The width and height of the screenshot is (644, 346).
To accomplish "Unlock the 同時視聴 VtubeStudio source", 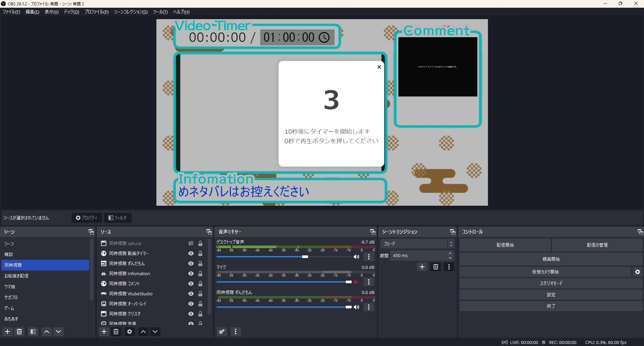I will 200,294.
